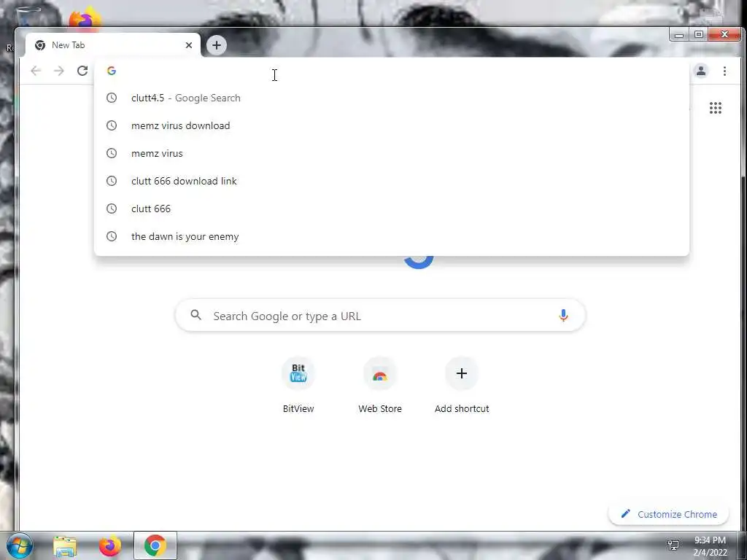This screenshot has width=747, height=560.
Task: Choose the memz virus suggestion
Action: point(392,153)
